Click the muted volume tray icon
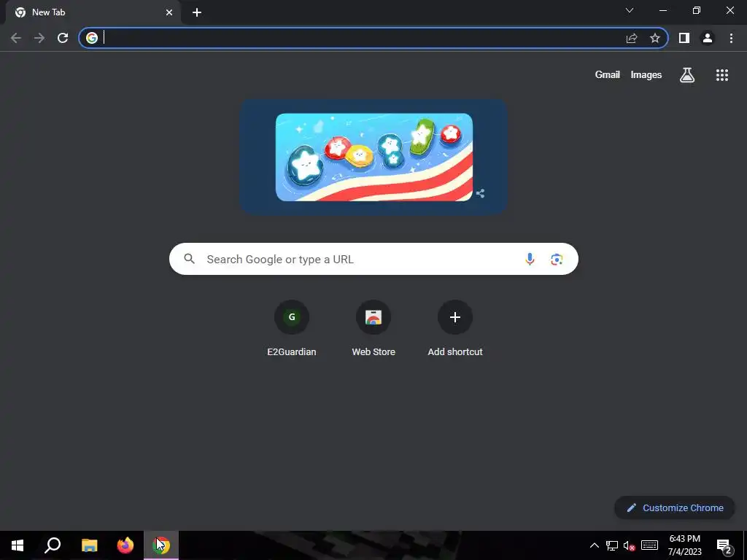This screenshot has height=560, width=747. tap(629, 545)
